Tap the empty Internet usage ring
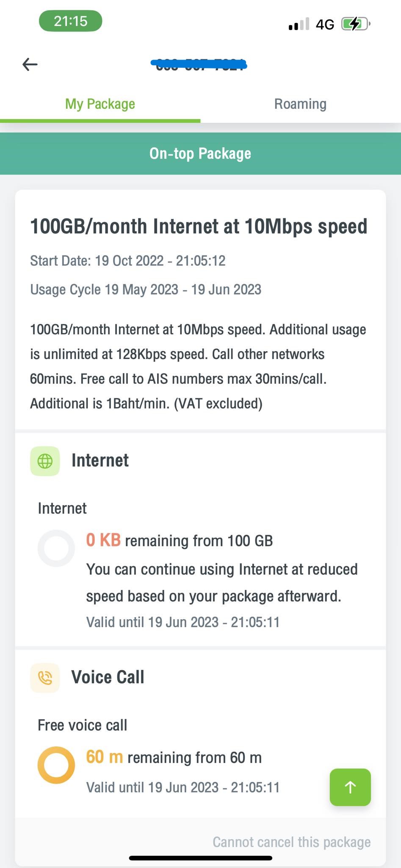 (56, 548)
